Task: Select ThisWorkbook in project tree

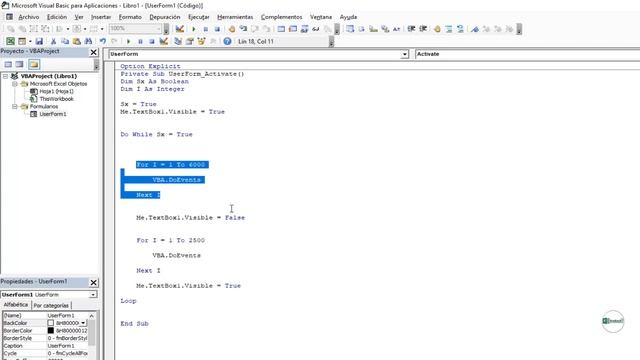Action: point(56,99)
